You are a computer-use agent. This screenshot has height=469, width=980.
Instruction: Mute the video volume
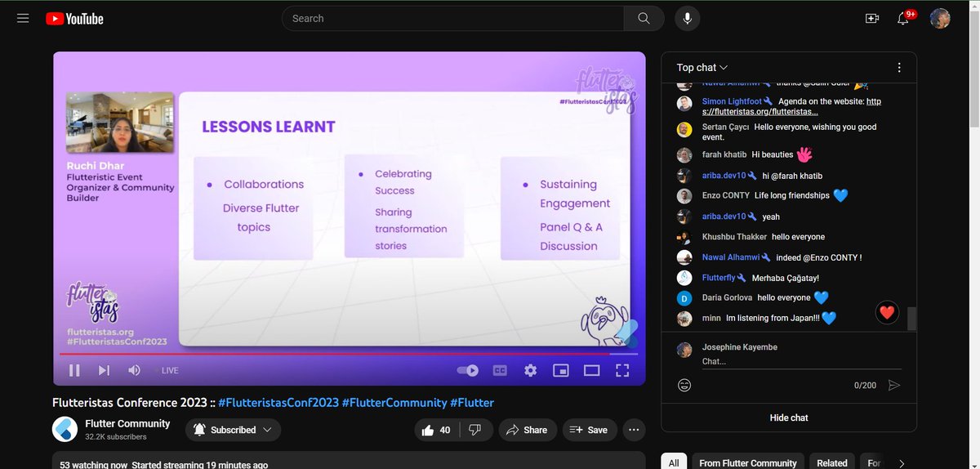(x=134, y=370)
